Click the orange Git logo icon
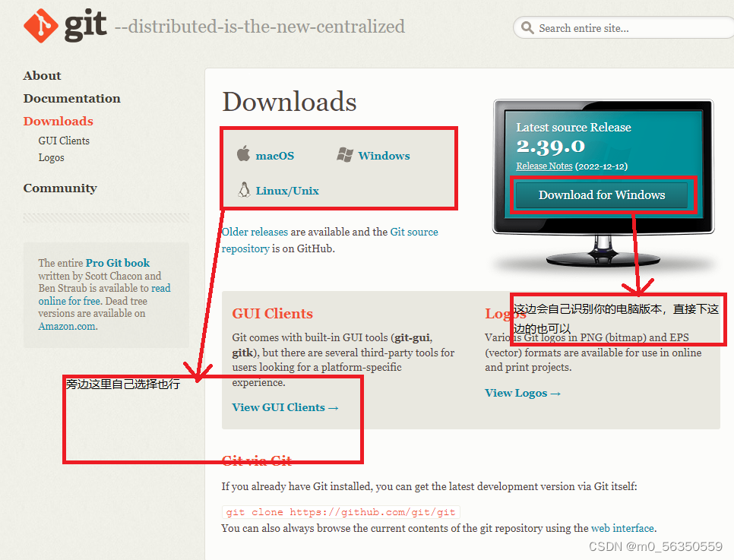The width and height of the screenshot is (734, 560). [x=41, y=26]
